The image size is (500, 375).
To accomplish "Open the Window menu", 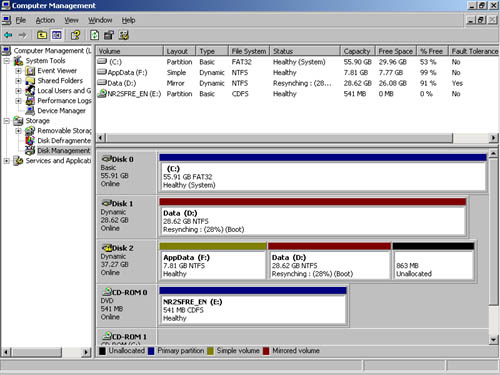I will (100, 20).
